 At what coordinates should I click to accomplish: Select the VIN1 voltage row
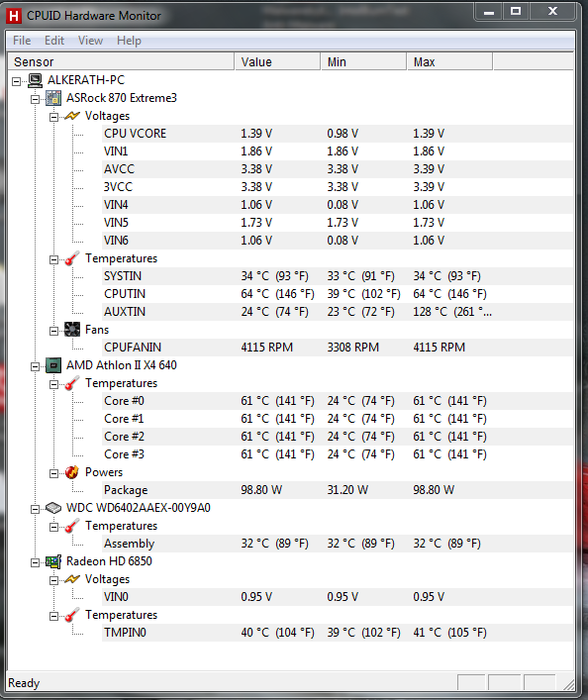[338, 151]
